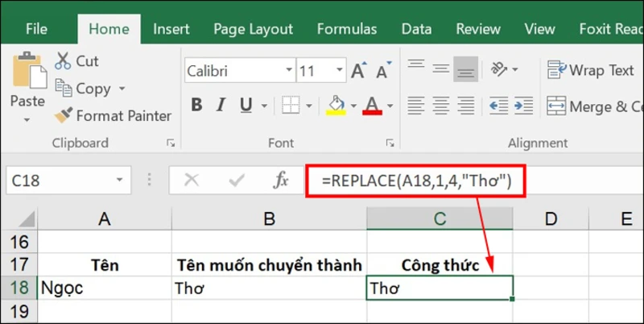
Task: Select column D header
Action: coord(551,218)
